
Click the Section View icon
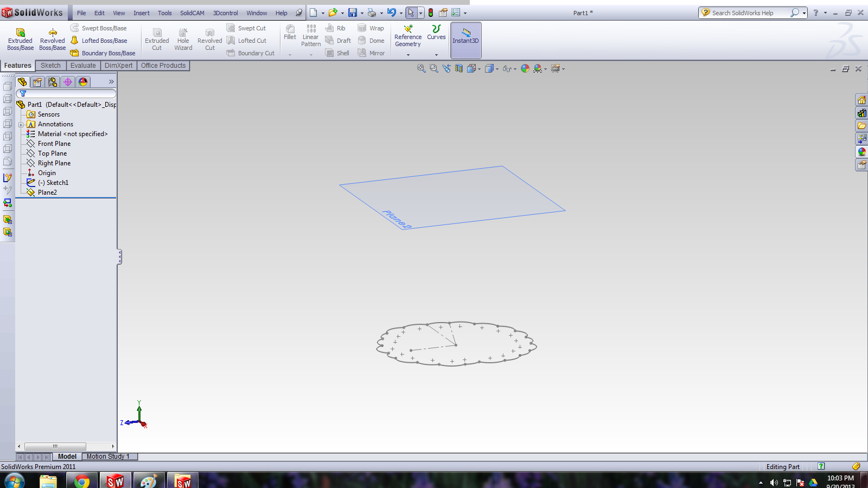tap(459, 68)
